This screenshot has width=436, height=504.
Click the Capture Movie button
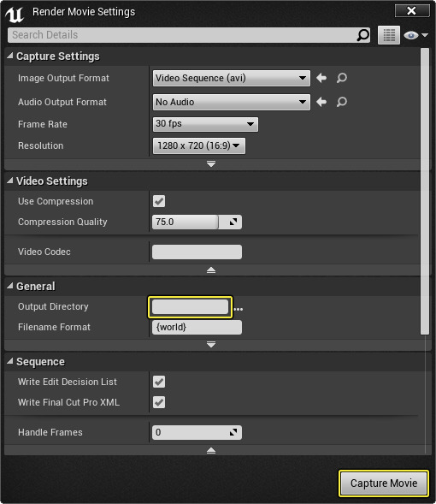384,483
